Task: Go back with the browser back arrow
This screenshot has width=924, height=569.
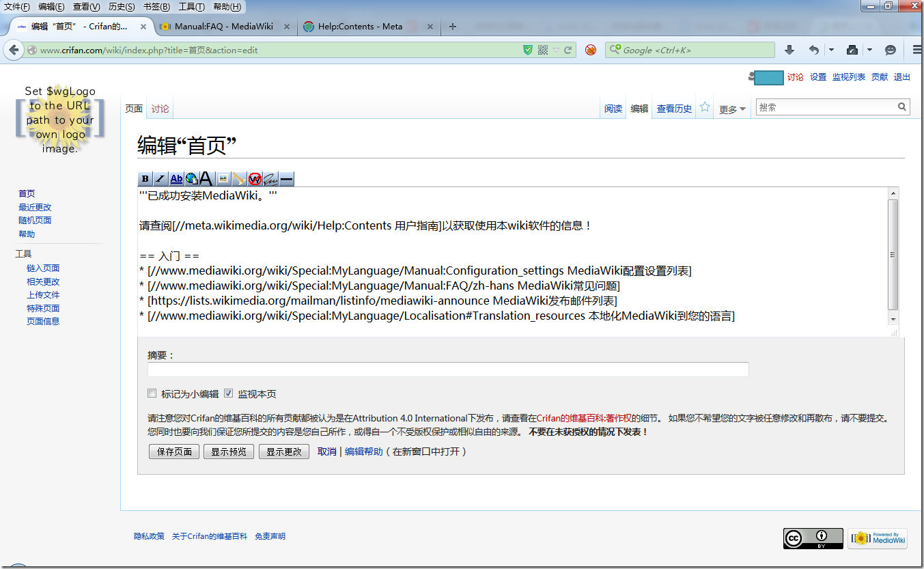Action: point(14,50)
